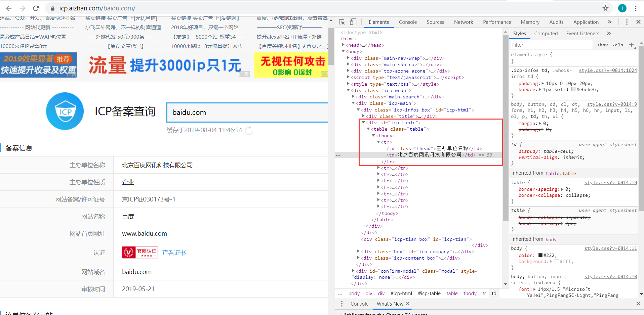Open the Application tab
The image size is (644, 315).
pos(586,22)
